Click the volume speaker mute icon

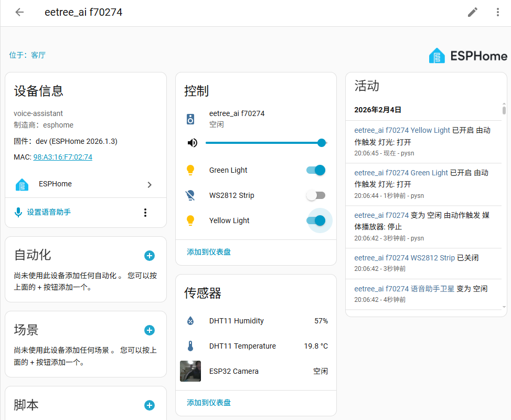tap(193, 143)
